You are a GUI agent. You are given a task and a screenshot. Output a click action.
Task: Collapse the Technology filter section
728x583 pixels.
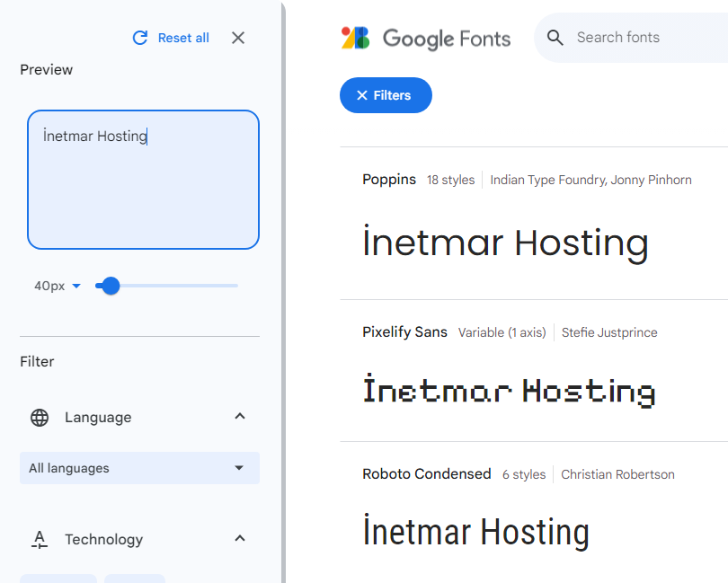click(239, 539)
